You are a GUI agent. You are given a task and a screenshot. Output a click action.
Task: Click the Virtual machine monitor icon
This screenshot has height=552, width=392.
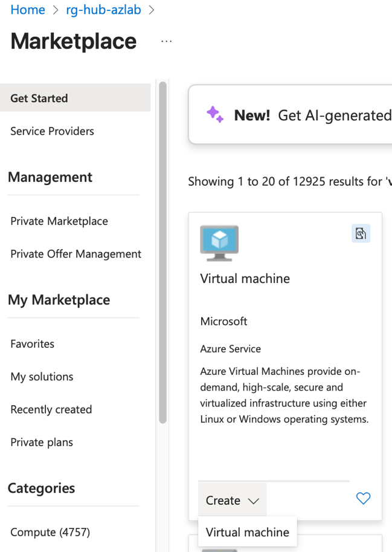(x=219, y=243)
